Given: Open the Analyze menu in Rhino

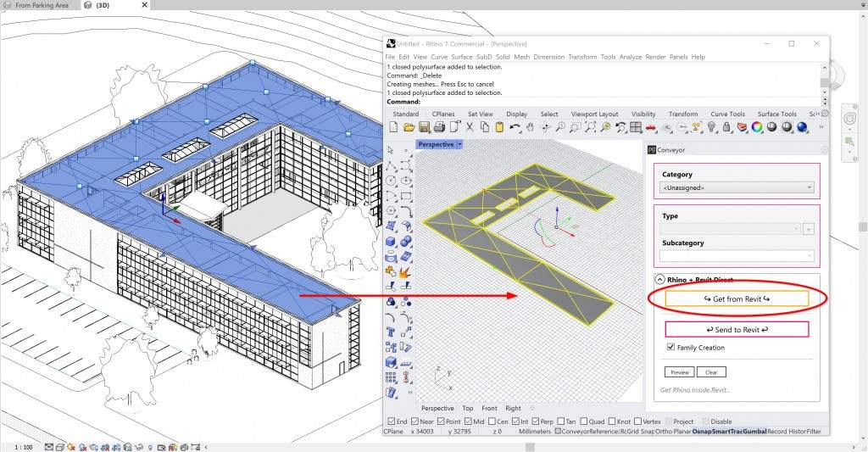Looking at the screenshot, I should 631,57.
